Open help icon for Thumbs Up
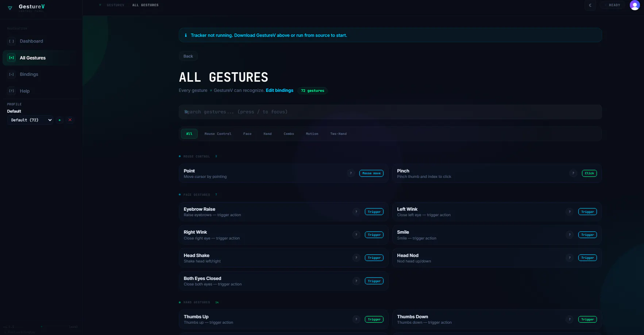644x335 pixels. click(x=356, y=319)
